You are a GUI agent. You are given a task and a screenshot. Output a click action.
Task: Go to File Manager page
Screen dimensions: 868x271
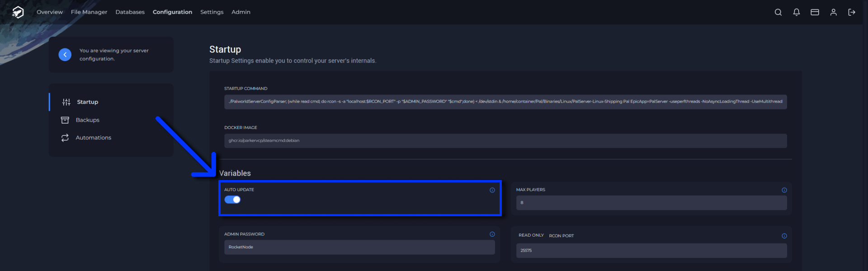(x=89, y=12)
